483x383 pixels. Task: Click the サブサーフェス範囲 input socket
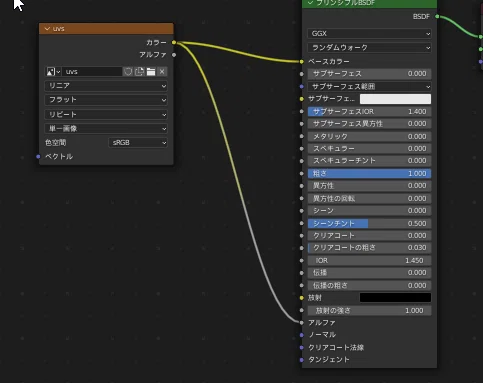tap(302, 87)
